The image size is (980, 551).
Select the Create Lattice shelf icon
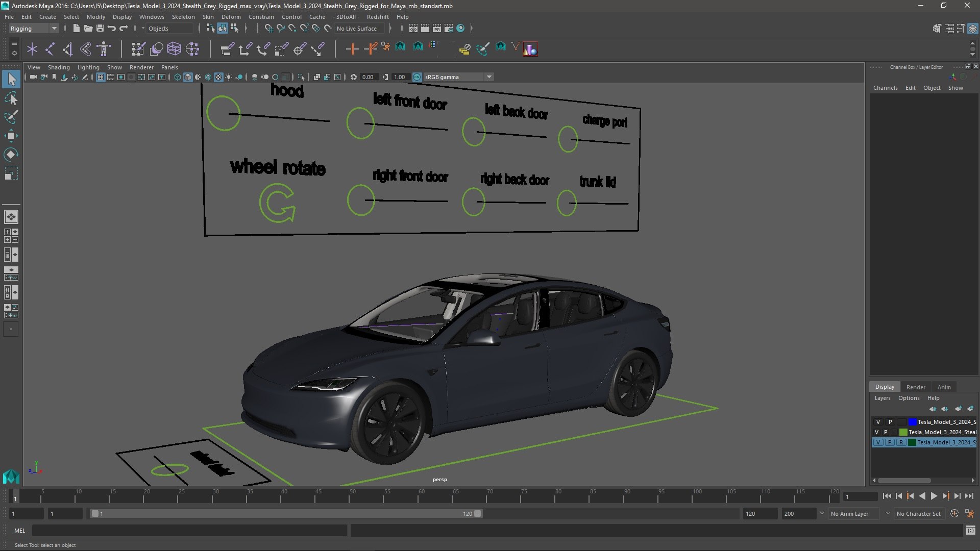click(x=174, y=49)
